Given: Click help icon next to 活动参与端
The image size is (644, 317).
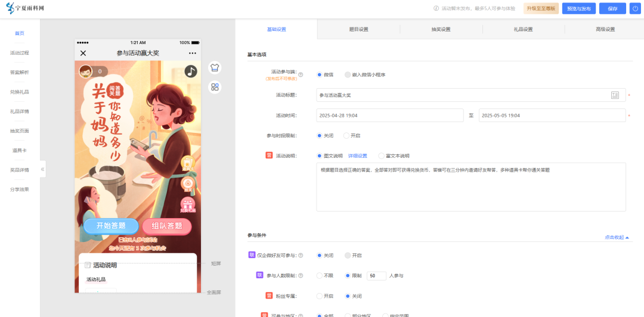Looking at the screenshot, I should (x=301, y=74).
